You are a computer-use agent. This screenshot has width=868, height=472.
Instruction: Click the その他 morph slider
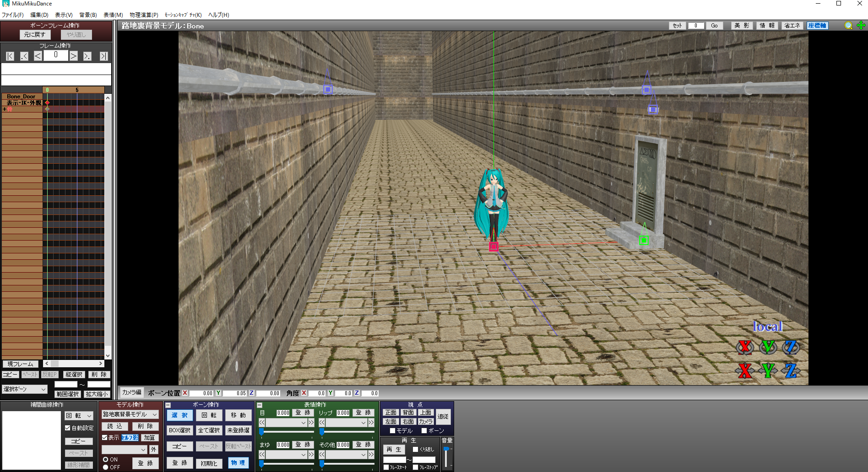point(347,463)
